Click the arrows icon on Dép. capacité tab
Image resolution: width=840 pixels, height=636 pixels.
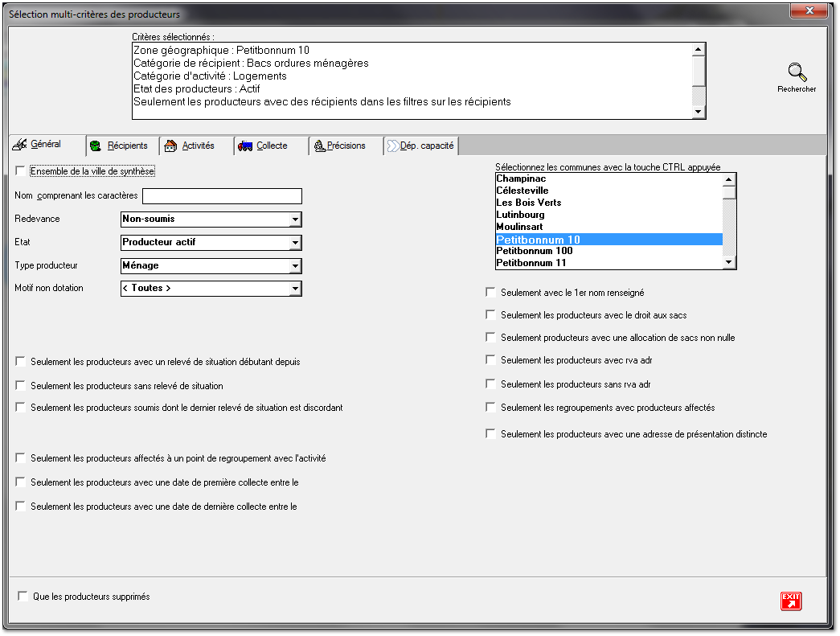click(x=393, y=146)
